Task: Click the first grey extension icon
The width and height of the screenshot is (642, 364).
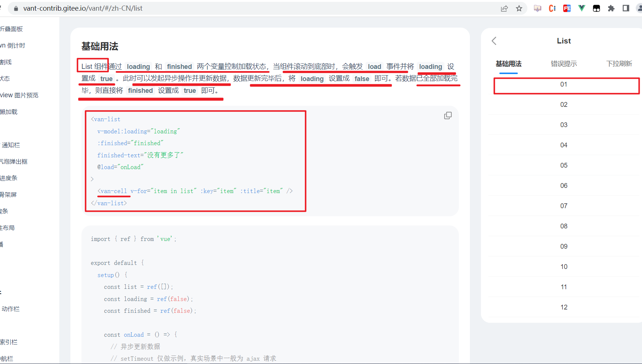Action: 538,8
